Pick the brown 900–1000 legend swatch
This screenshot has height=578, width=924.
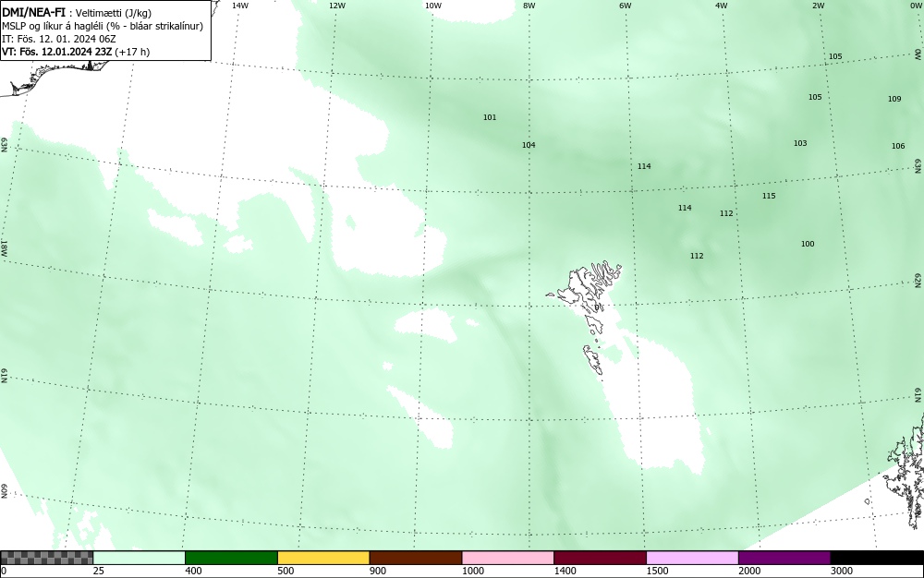click(416, 558)
